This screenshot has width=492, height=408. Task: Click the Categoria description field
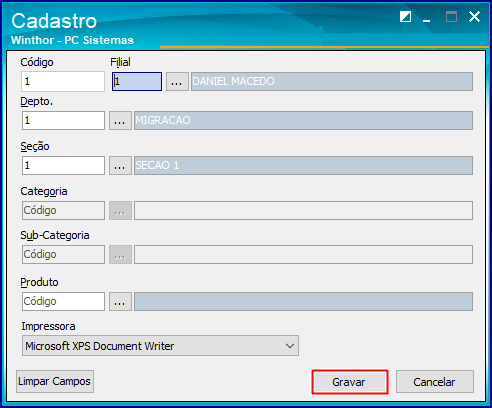303,210
